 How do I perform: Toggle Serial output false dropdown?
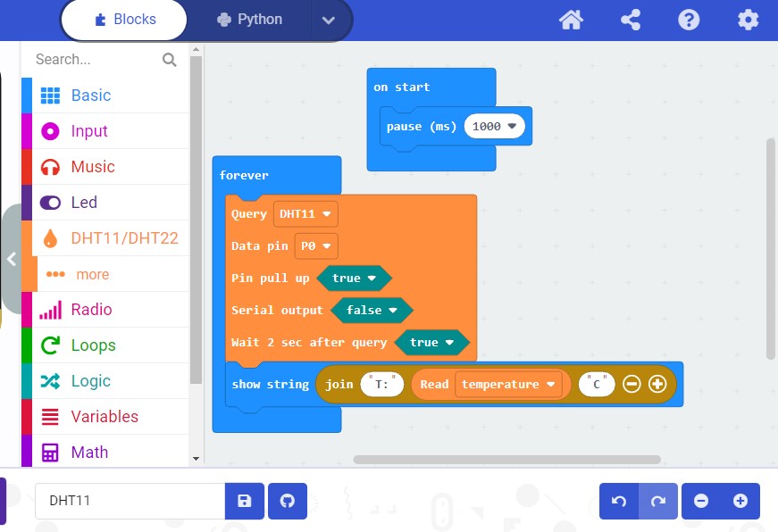[372, 311]
